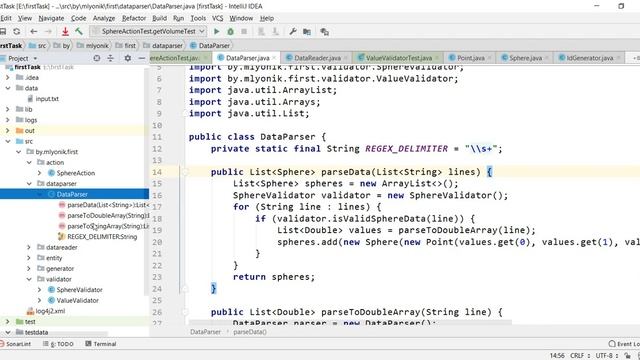Expand the datareader package
The height and width of the screenshot is (360, 640).
coord(29,247)
